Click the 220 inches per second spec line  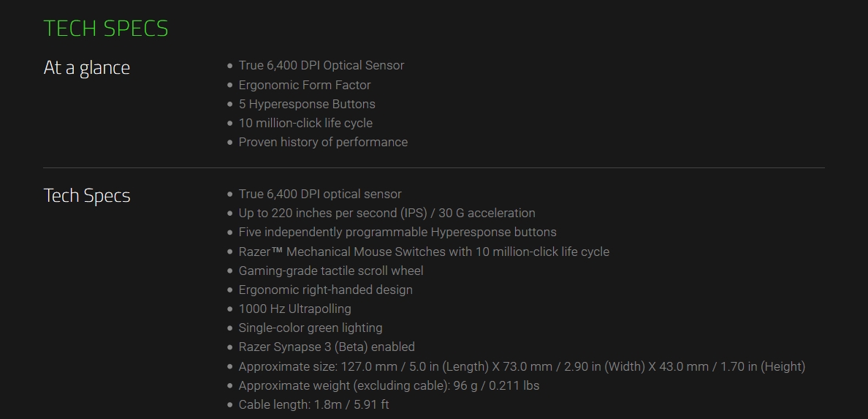pyautogui.click(x=387, y=213)
